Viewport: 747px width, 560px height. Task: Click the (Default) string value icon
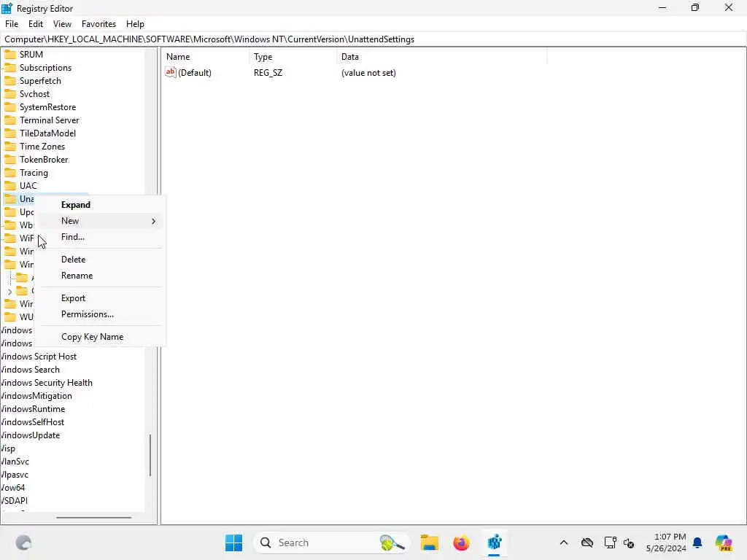pos(171,72)
